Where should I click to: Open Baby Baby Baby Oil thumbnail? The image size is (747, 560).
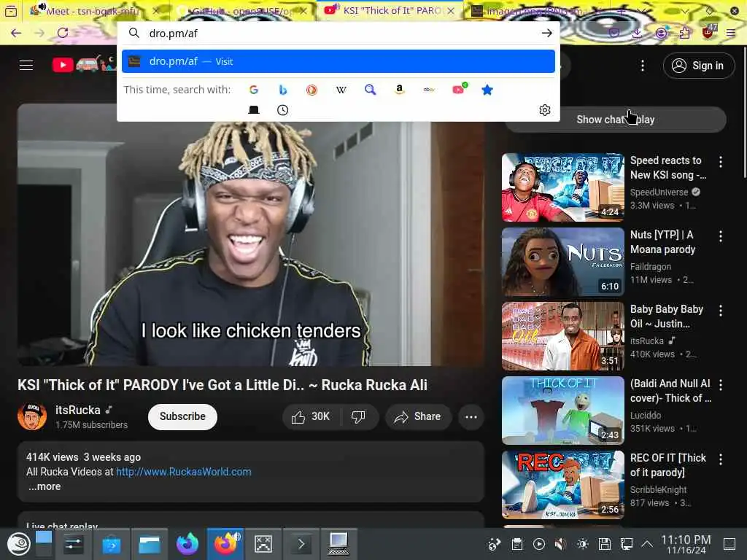562,335
